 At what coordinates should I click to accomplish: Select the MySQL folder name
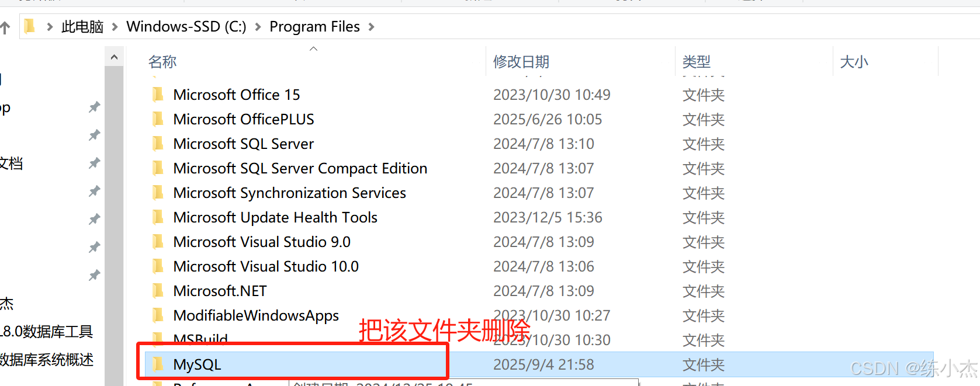pyautogui.click(x=197, y=364)
